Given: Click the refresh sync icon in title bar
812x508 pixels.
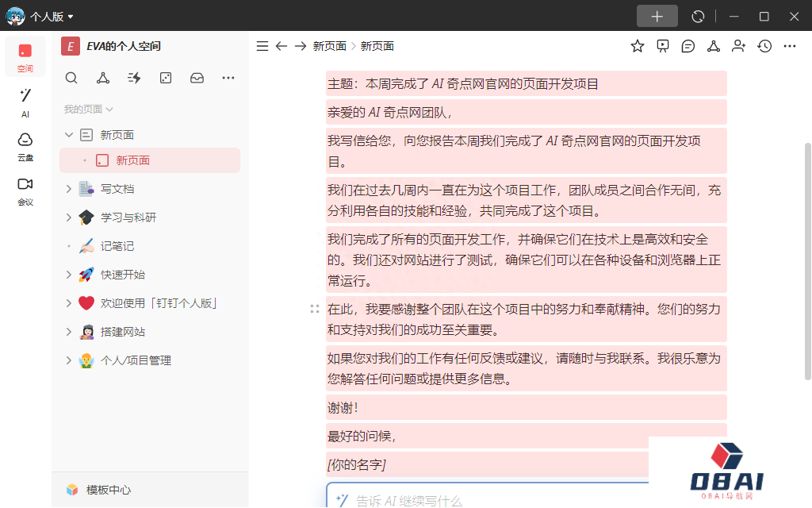Looking at the screenshot, I should (698, 17).
